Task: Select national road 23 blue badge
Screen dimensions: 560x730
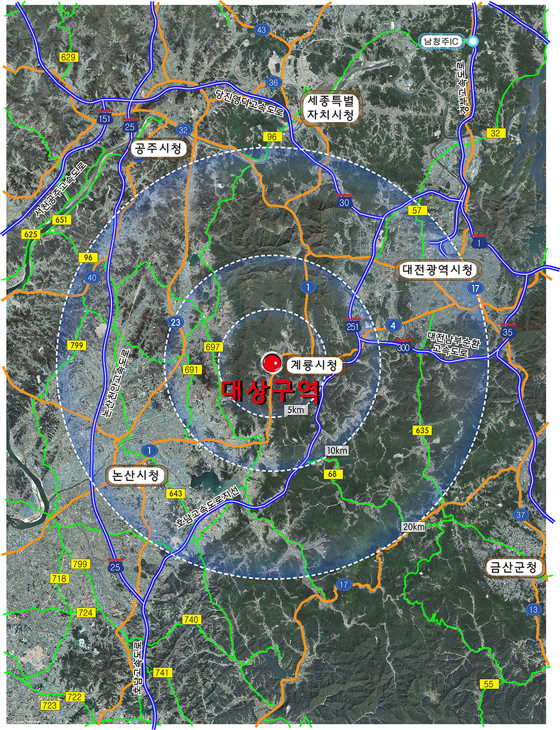Action: tap(176, 322)
